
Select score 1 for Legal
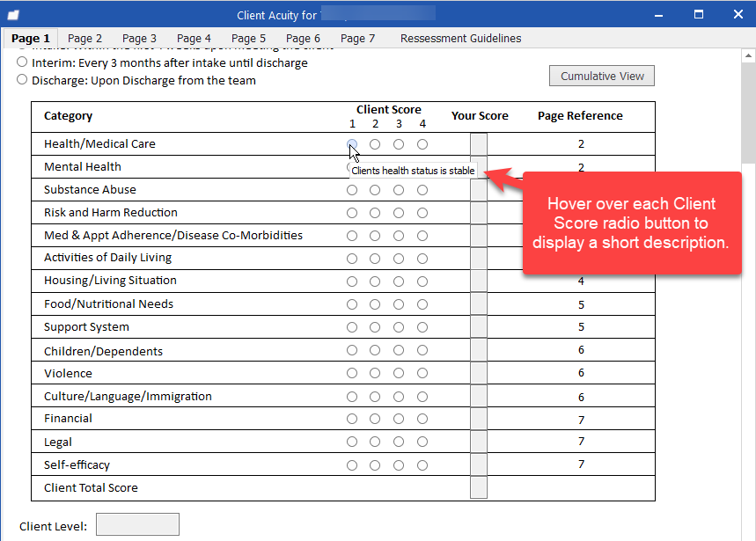point(352,442)
